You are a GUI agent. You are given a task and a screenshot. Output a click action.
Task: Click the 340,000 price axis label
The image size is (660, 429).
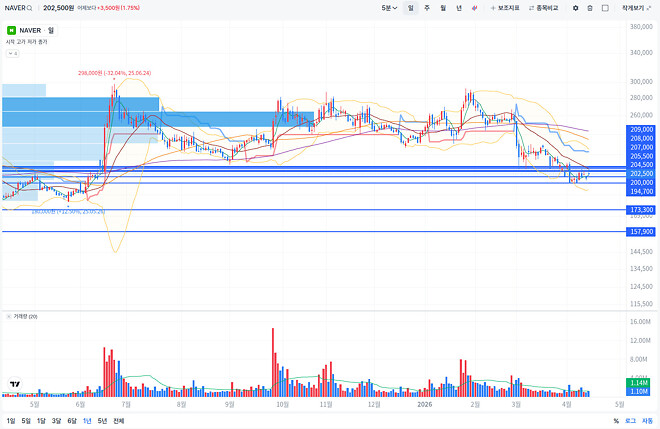point(641,53)
